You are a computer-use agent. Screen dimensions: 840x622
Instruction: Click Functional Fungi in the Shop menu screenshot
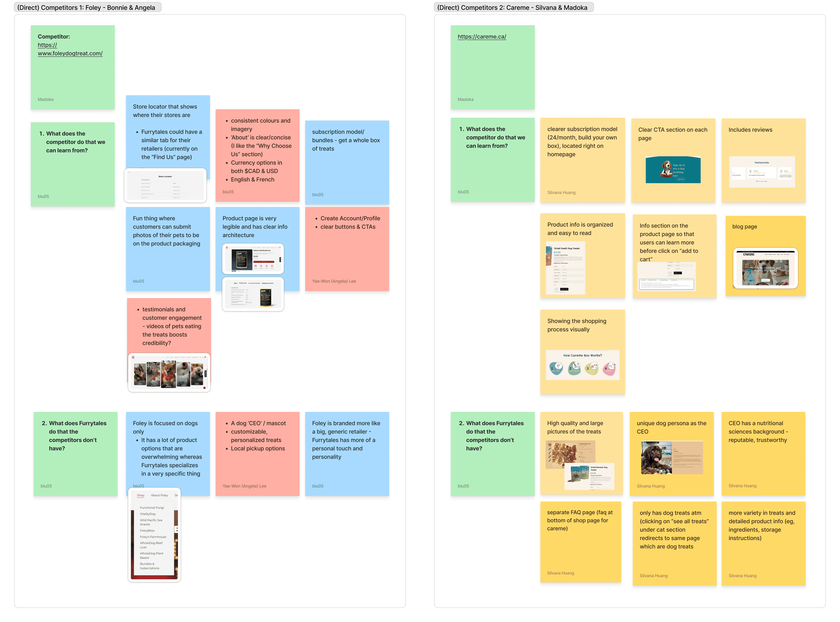click(x=152, y=507)
